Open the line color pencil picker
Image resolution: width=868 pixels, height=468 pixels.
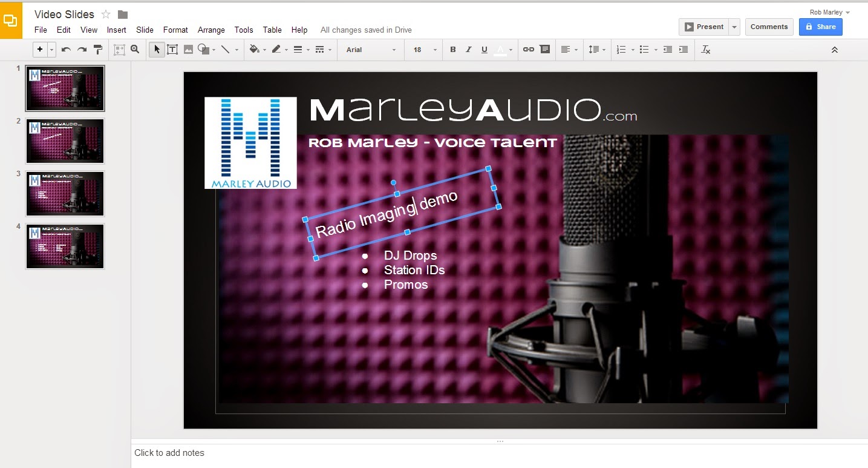(x=278, y=50)
